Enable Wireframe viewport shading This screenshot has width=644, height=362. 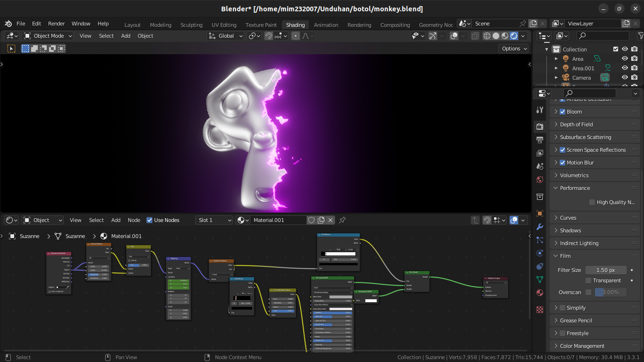click(487, 35)
